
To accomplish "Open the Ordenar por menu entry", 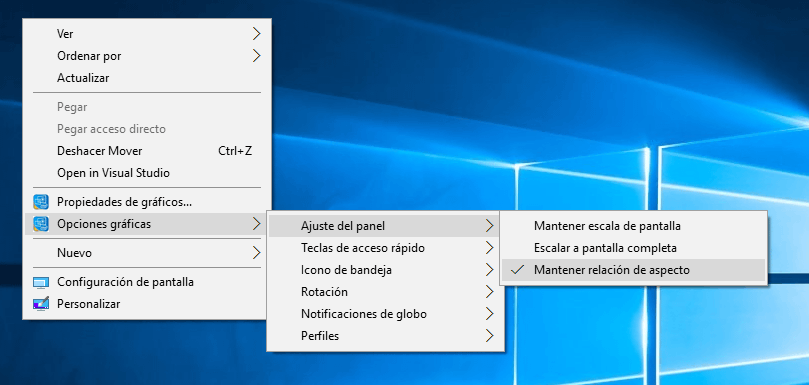I will (147, 56).
